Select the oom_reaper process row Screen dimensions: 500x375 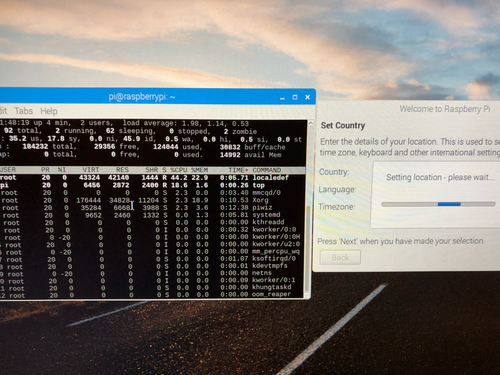153,295
